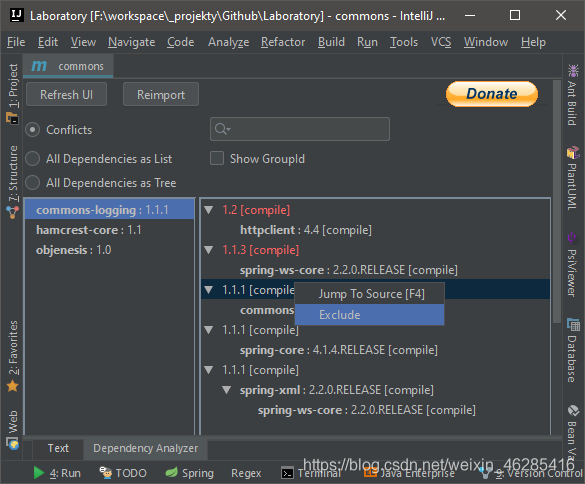Open the Database tool window

(x=573, y=350)
